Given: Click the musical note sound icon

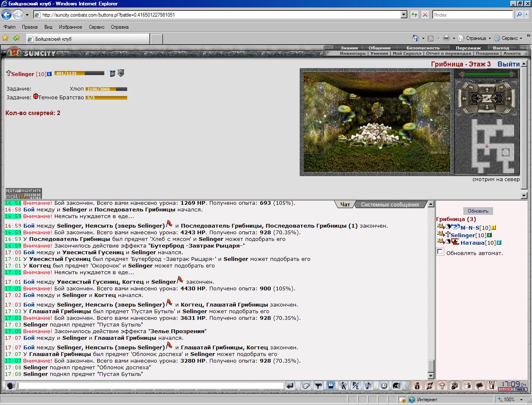Looking at the screenshot, I should [x=368, y=386].
